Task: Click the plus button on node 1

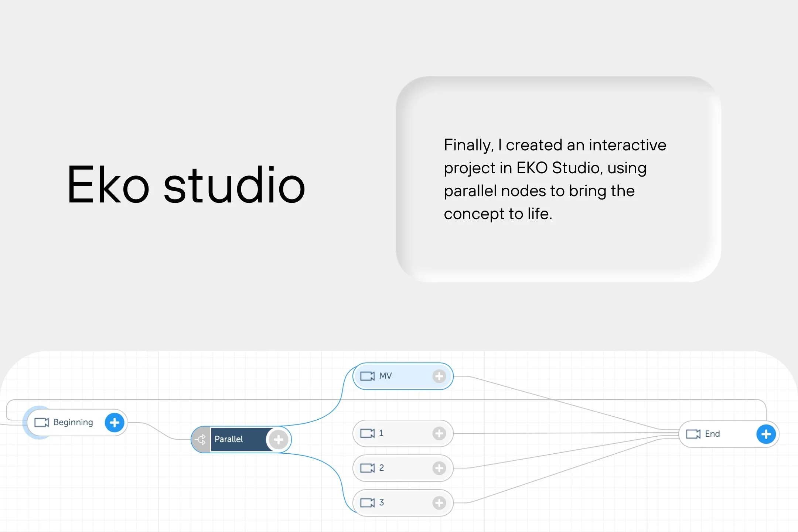Action: (439, 433)
